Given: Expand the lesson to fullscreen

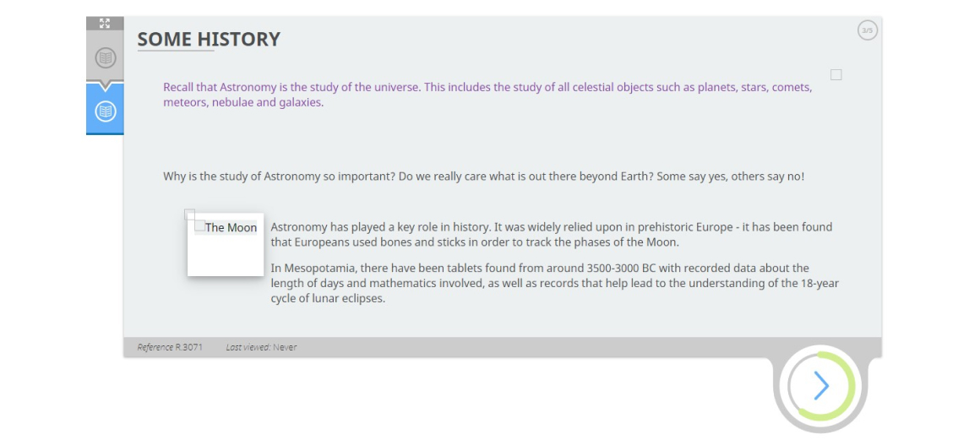Looking at the screenshot, I should (105, 23).
